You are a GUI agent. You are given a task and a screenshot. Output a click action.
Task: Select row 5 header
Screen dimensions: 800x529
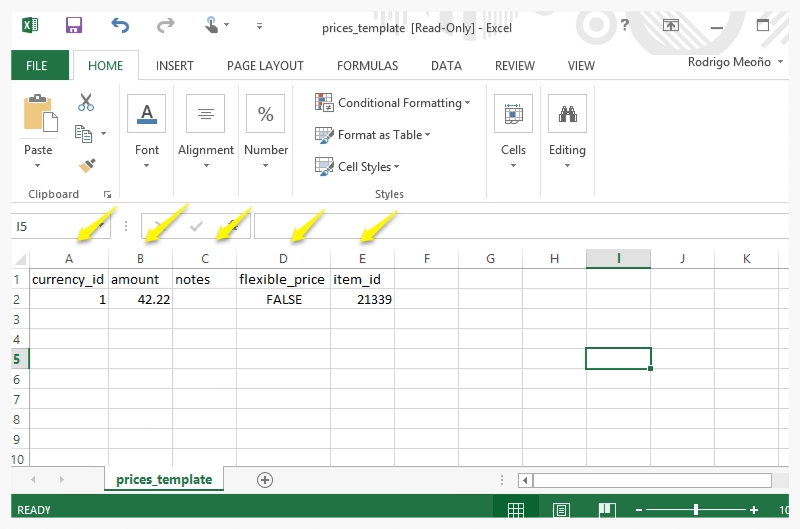point(19,359)
